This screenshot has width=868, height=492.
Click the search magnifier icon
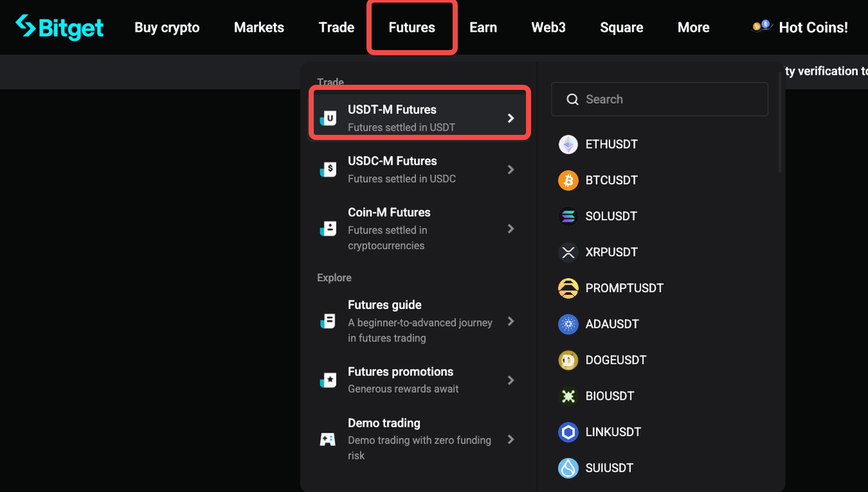click(x=573, y=100)
